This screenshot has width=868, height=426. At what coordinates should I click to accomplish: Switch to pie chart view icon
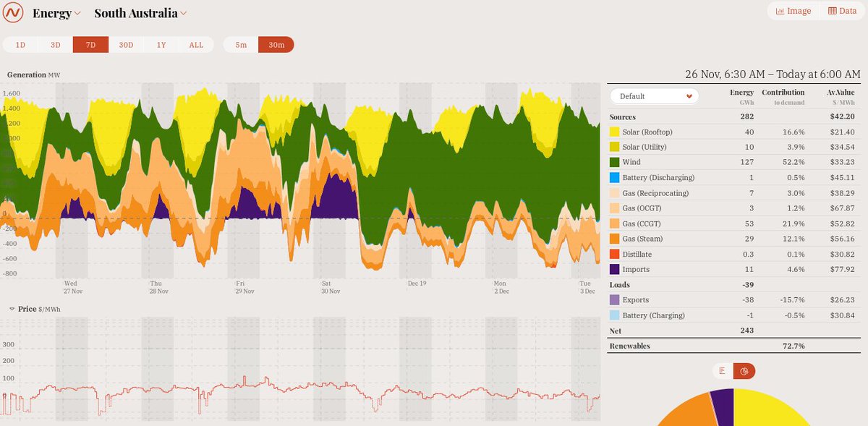[x=744, y=371]
